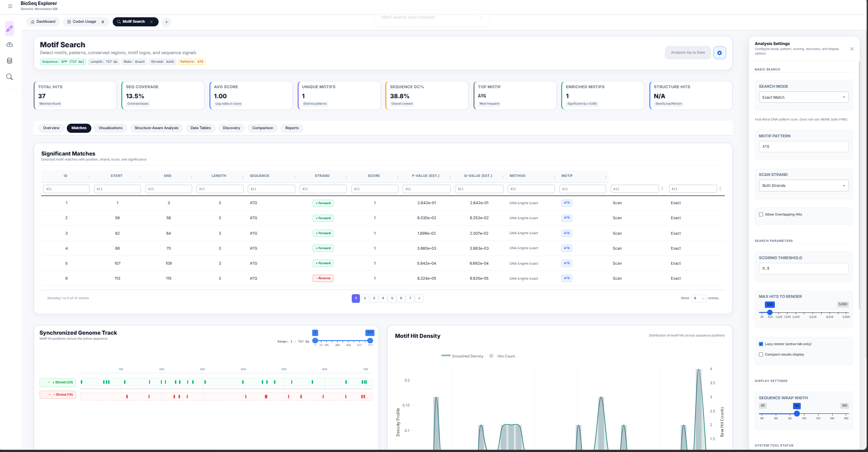This screenshot has width=868, height=452.
Task: Close the Motif Search tab
Action: pos(151,22)
